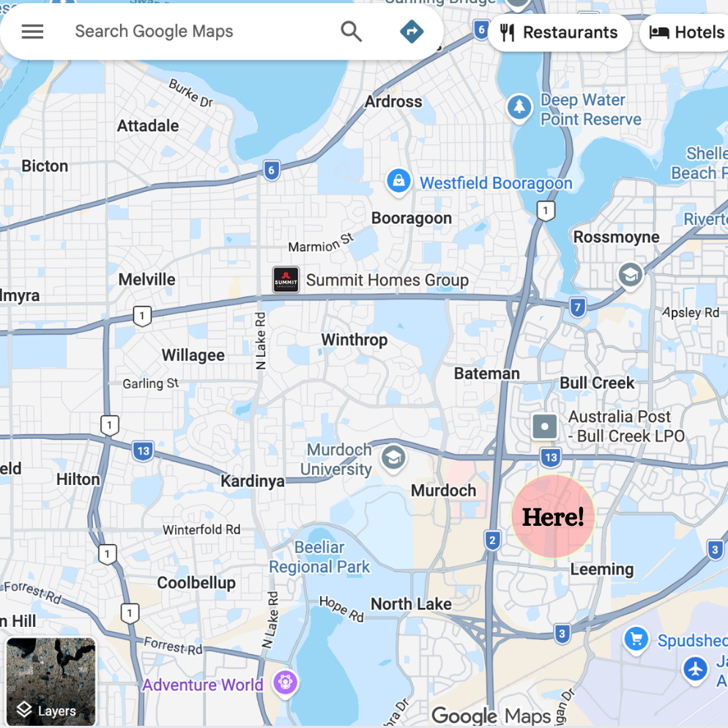Select the Murdoch University graduation cap icon
This screenshot has width=728, height=728.
[393, 458]
